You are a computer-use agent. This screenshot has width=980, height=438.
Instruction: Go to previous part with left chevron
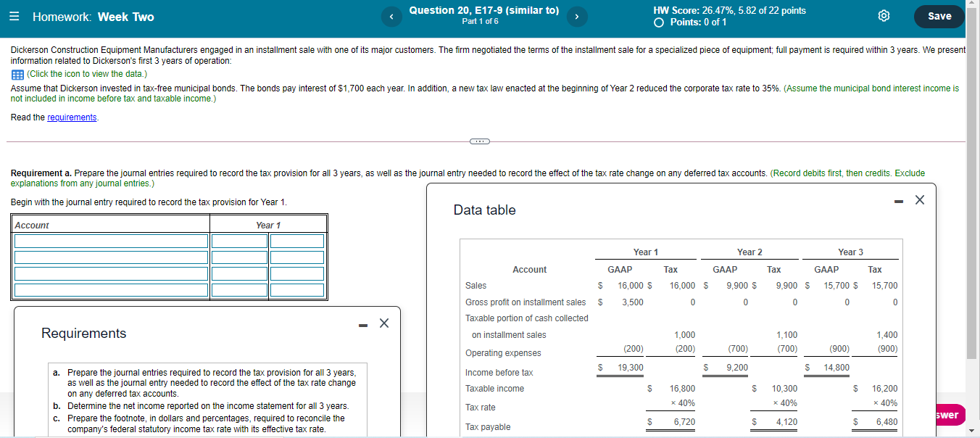coord(391,16)
